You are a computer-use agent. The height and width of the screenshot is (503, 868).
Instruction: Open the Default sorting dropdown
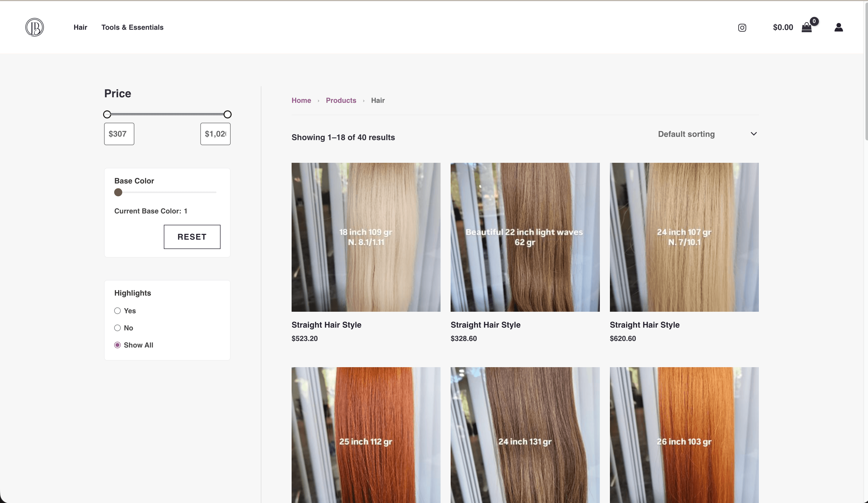(x=686, y=134)
